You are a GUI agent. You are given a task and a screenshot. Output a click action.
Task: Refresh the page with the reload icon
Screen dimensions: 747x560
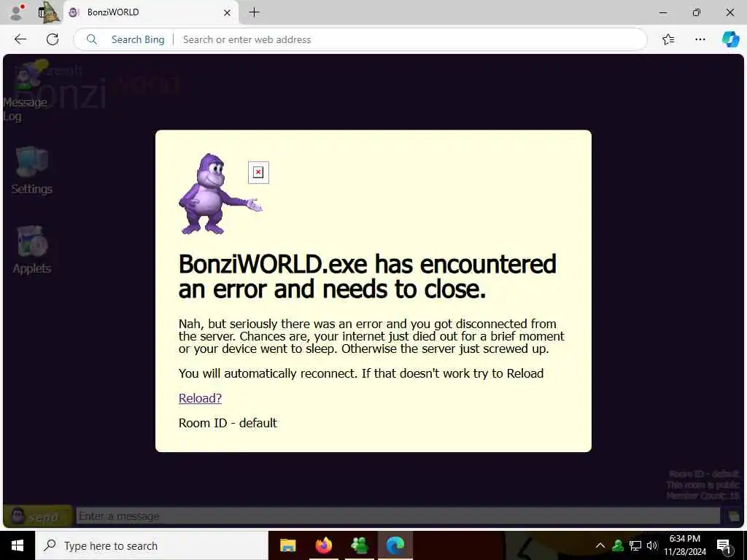point(53,39)
